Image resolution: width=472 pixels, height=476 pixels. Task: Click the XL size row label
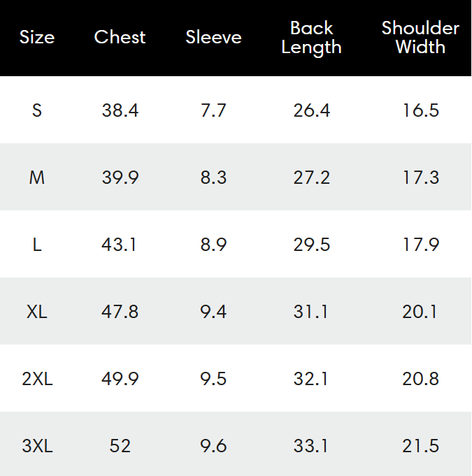(x=37, y=312)
